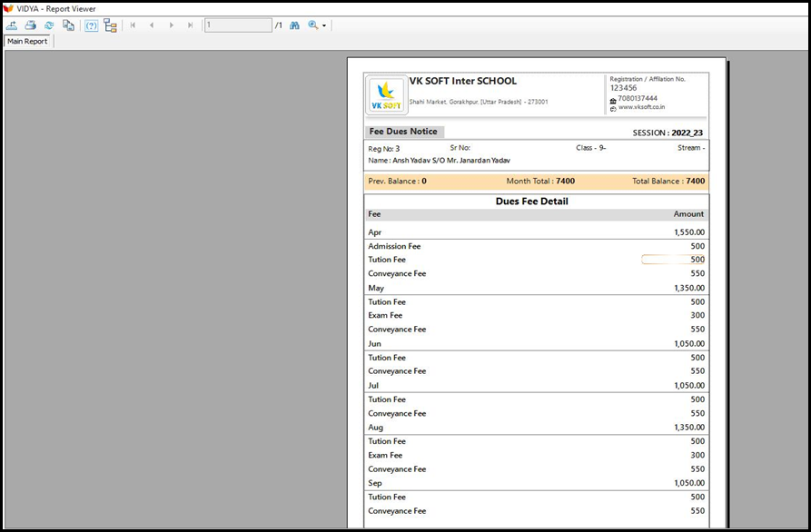Refresh the report with the toolbar icon
Viewport: 811px width, 532px height.
[x=49, y=25]
